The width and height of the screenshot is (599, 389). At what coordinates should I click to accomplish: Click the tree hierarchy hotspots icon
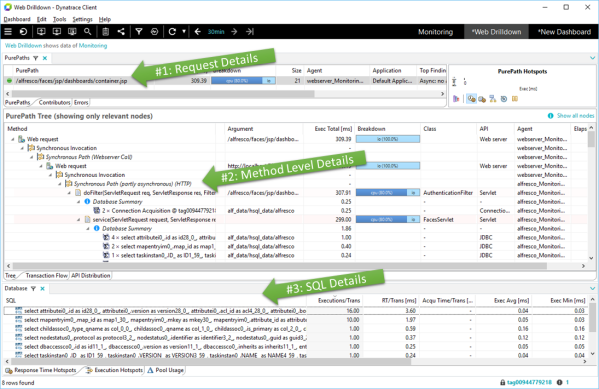click(493, 99)
